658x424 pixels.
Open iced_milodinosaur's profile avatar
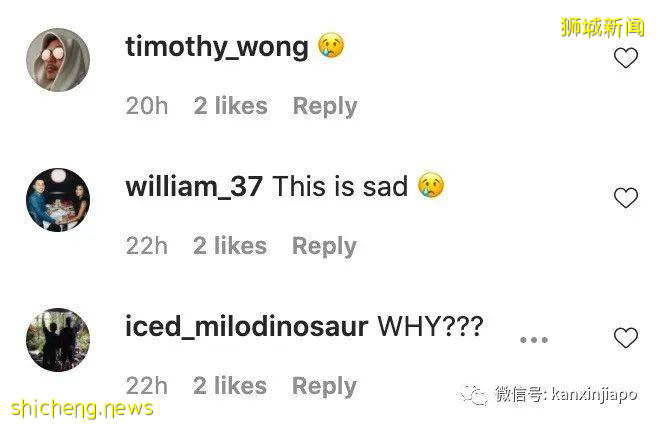pos(58,340)
